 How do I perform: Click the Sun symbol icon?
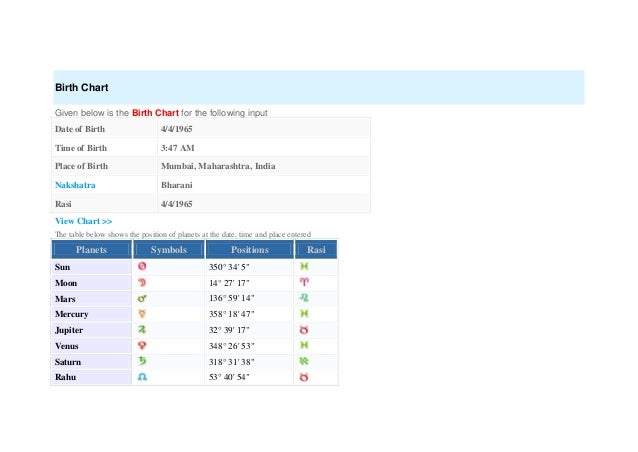pyautogui.click(x=142, y=266)
